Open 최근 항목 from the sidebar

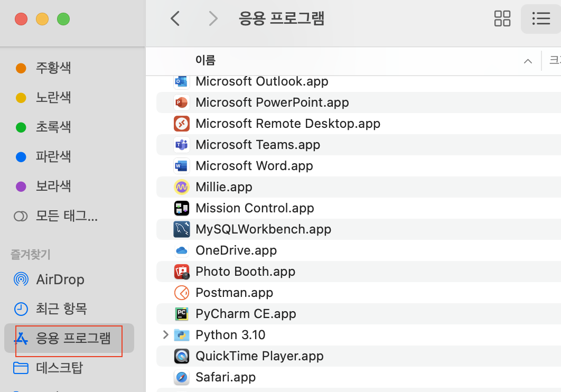point(61,309)
